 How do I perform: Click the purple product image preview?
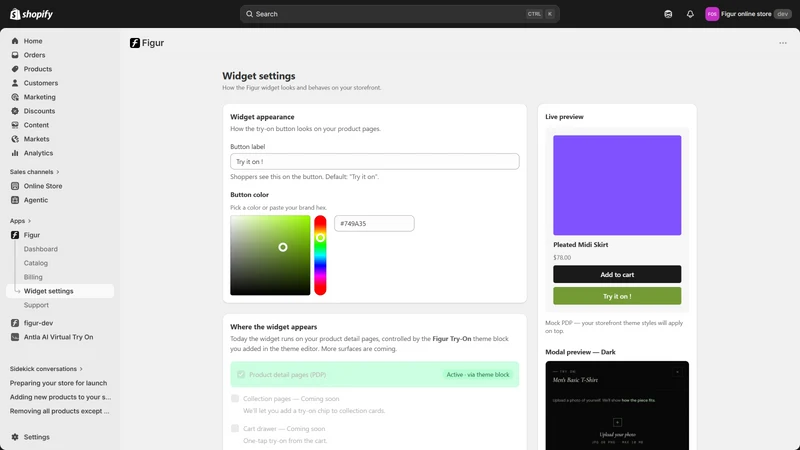[x=617, y=185]
